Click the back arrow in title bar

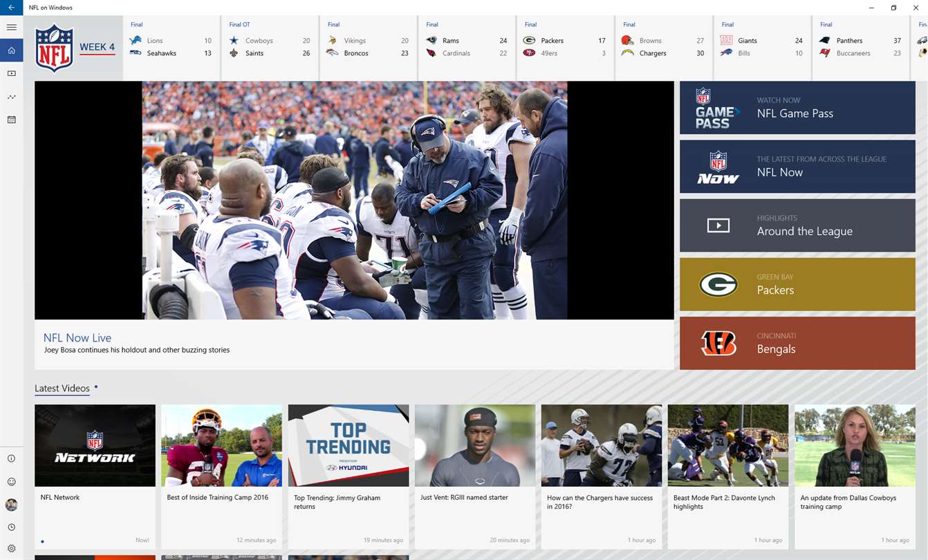pyautogui.click(x=11, y=8)
